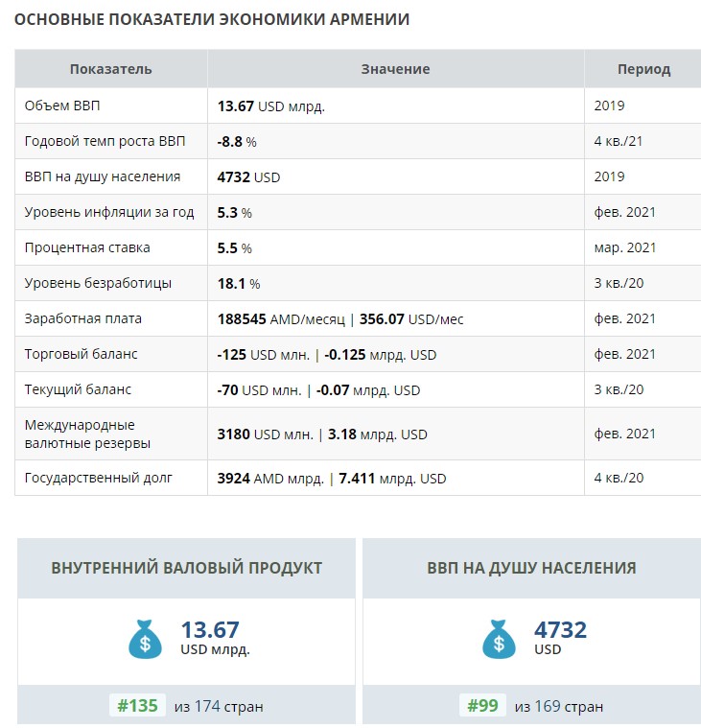Click the 7.411 млрд. USD debt value
701x728 pixels.
(x=392, y=479)
